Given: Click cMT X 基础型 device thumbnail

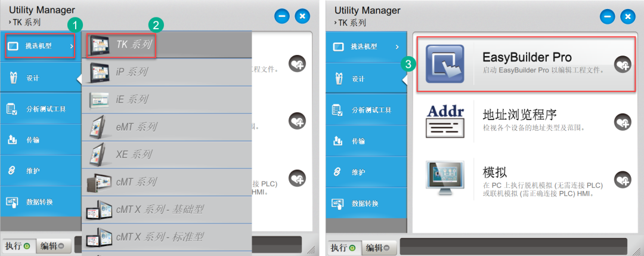Looking at the screenshot, I should (x=98, y=209).
